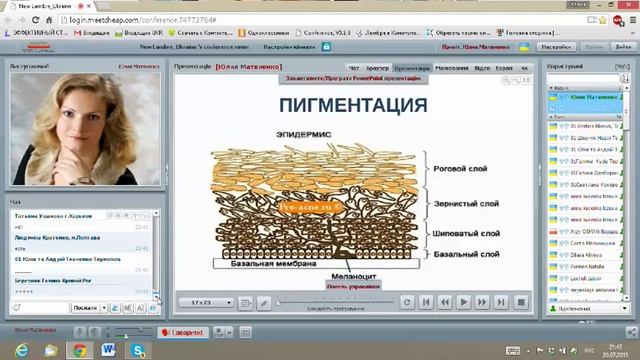Click the sort users icon beside search
Image resolution: width=640 pixels, height=360 pixels.
[625, 78]
